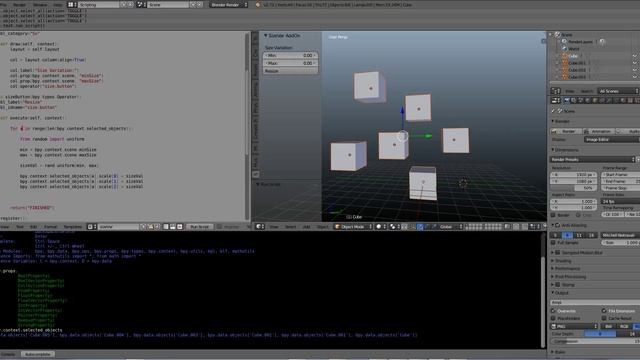The width and height of the screenshot is (640, 360).
Task: Open the Render Presets dropdown
Action: pyautogui.click(x=593, y=160)
